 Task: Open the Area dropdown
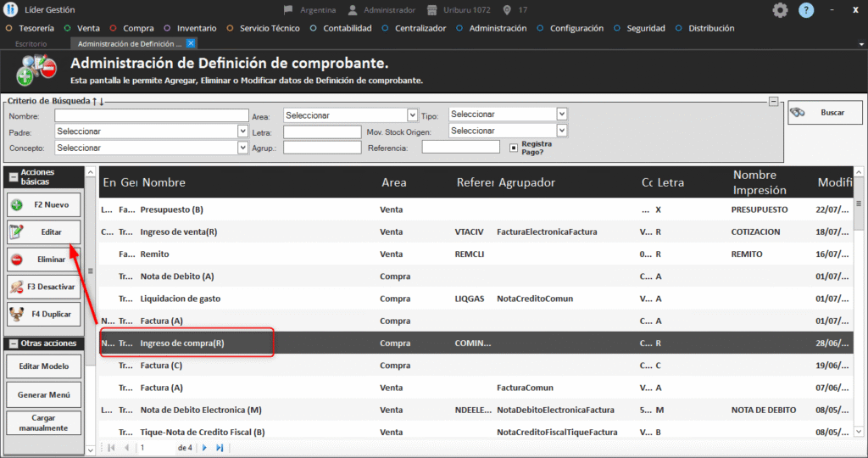pos(413,115)
